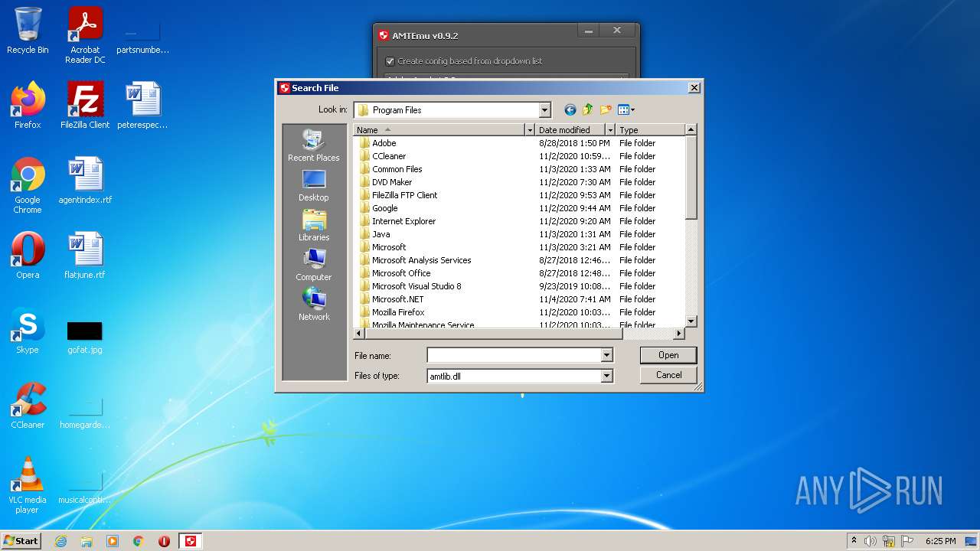Click the Cancel button
980x551 pixels.
(668, 375)
